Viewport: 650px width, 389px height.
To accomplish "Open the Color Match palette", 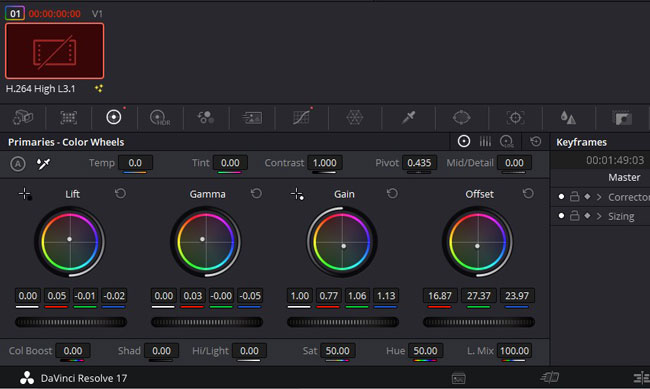I will point(68,118).
